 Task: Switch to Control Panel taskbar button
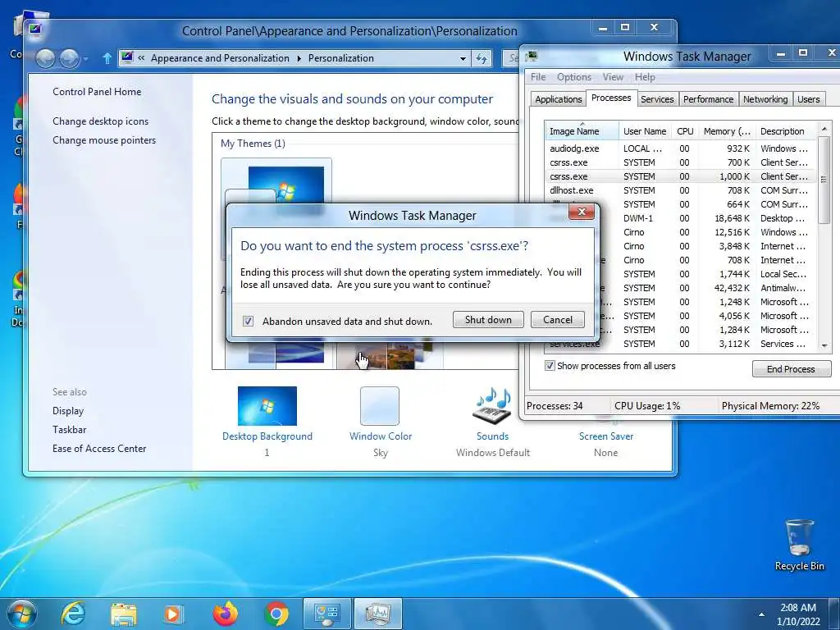click(327, 614)
